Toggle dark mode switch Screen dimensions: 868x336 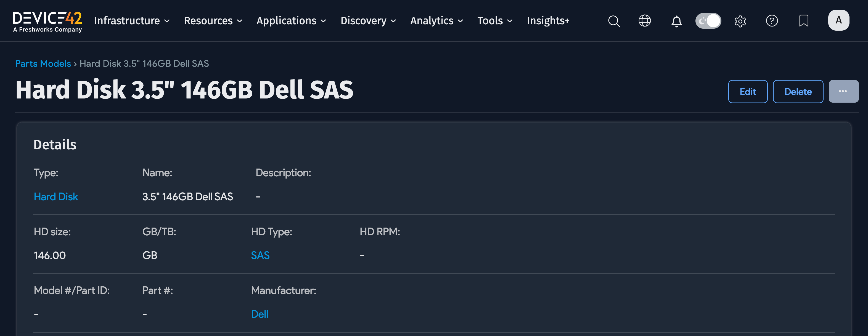708,21
